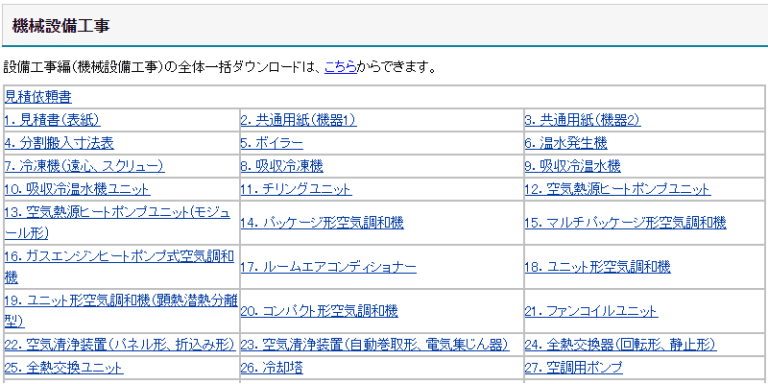
Task: Open link 10. 吸収冷温水機ユニット
Action: tap(77, 189)
